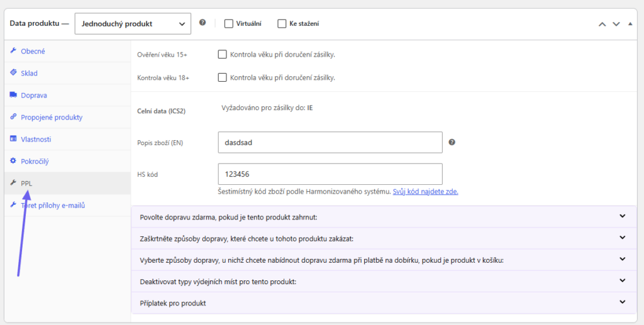Collapse the Data produktu panel with triangle toggle
The height and width of the screenshot is (325, 644).
(x=630, y=24)
